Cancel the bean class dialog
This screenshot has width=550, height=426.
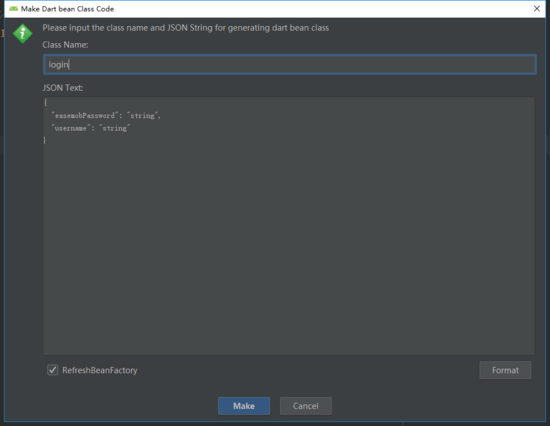click(x=306, y=406)
